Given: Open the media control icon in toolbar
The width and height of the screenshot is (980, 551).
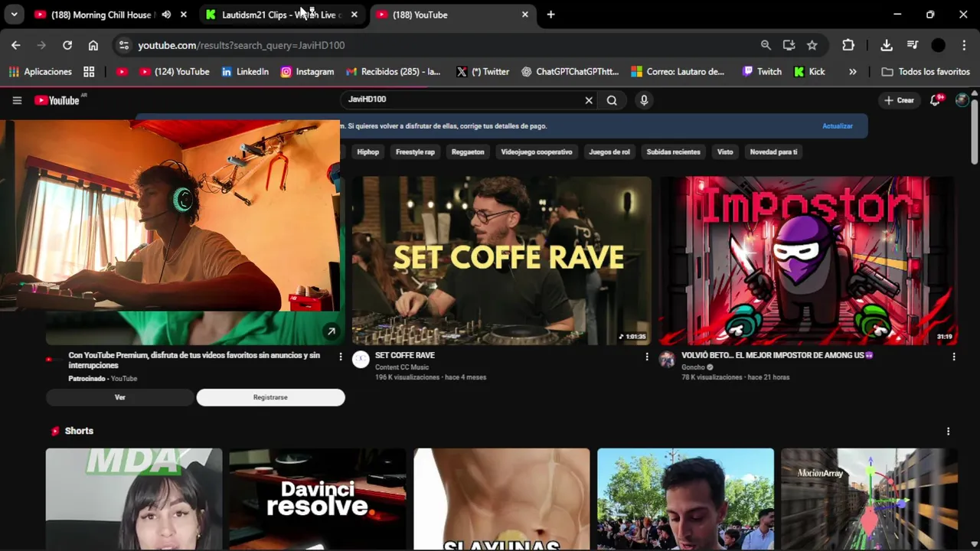Looking at the screenshot, I should [913, 45].
